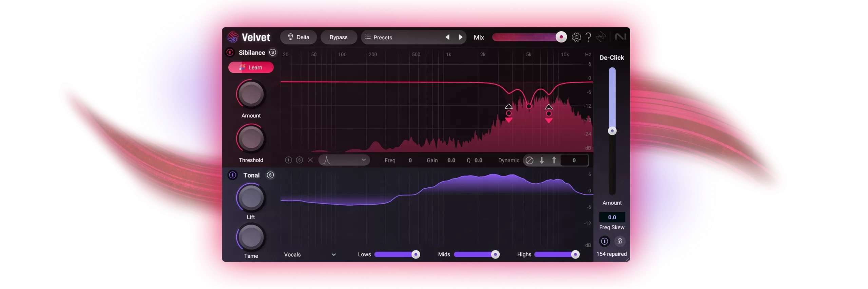
Task: Remove selected band with X icon
Action: pos(310,160)
